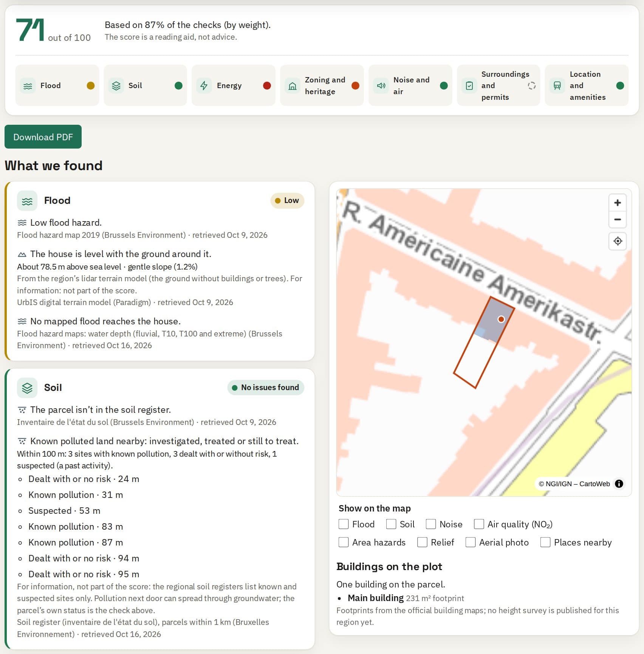Screen dimensions: 644x654
Task: Click the map locate/recenter icon
Action: tap(618, 241)
